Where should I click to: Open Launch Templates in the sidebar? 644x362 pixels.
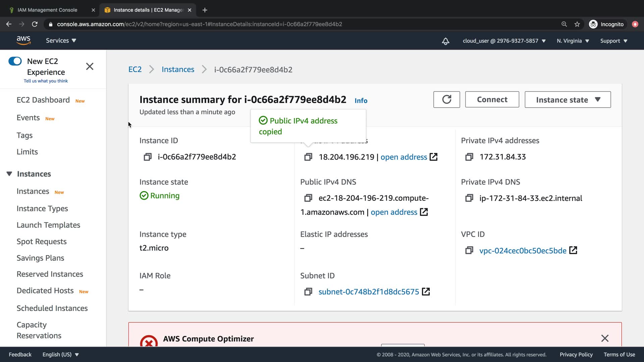(x=48, y=225)
